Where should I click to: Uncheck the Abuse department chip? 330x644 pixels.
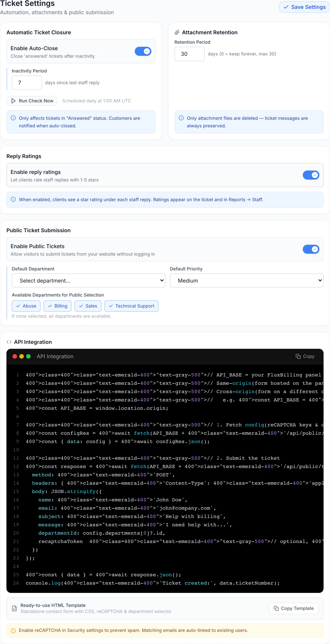coord(26,306)
